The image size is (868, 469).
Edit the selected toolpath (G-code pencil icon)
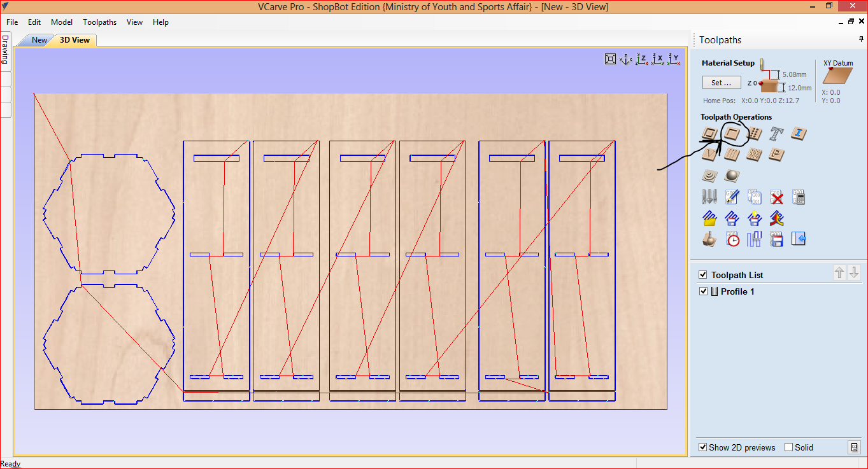(x=732, y=197)
